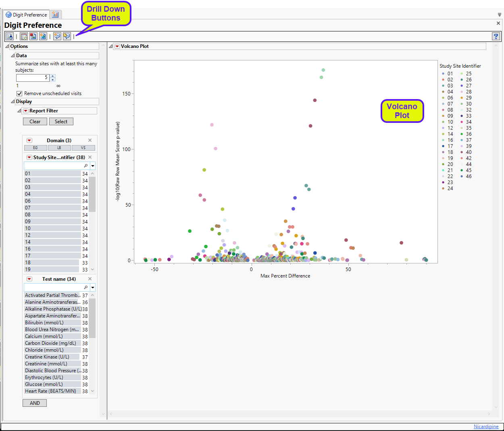Collapse the Options section disclosure triangle

[x=7, y=46]
